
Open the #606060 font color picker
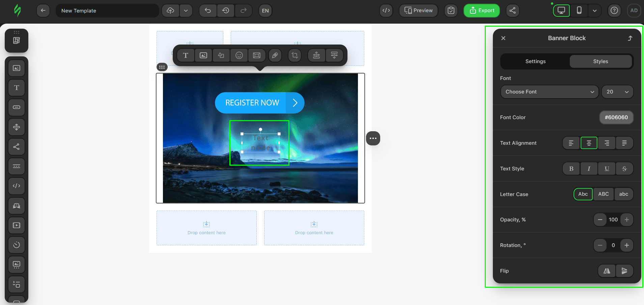click(616, 117)
